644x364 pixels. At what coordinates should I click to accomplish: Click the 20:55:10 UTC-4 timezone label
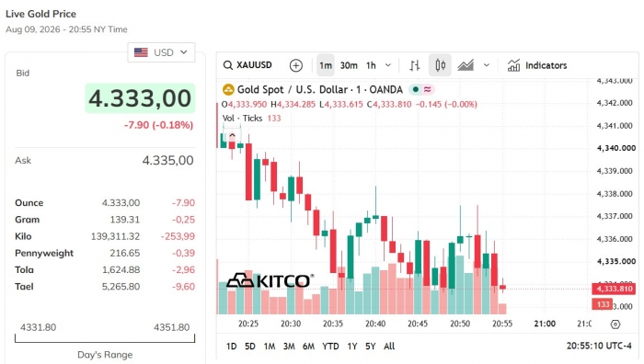click(x=599, y=346)
